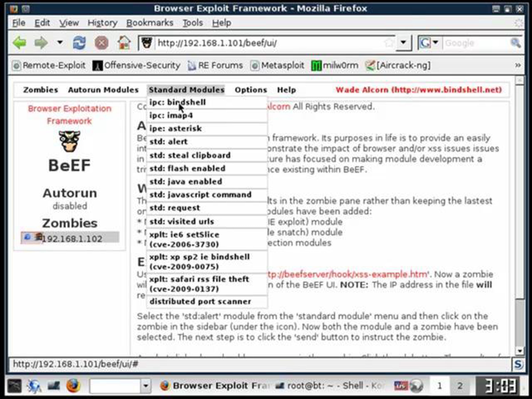532x399 pixels.
Task: Open the milw0rm bookmark
Action: click(x=335, y=65)
